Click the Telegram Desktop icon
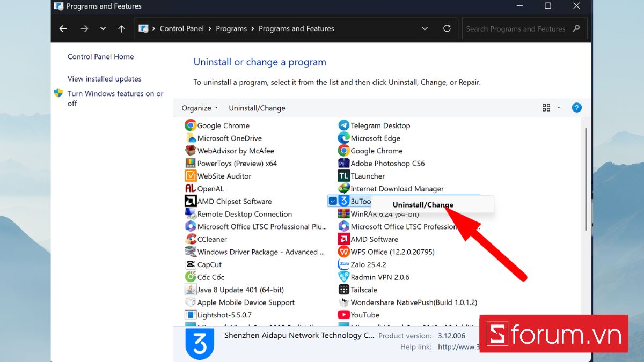Screen dimensions: 644x362 point(343,125)
